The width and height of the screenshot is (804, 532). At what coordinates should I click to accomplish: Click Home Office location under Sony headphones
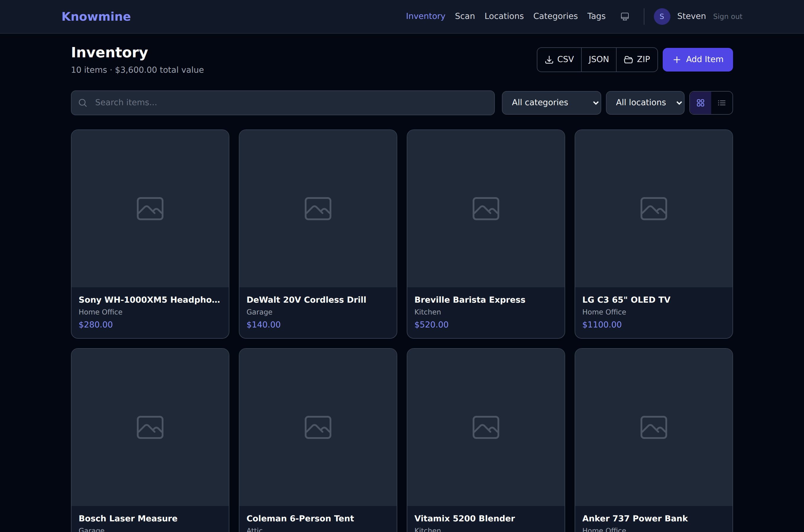100,312
